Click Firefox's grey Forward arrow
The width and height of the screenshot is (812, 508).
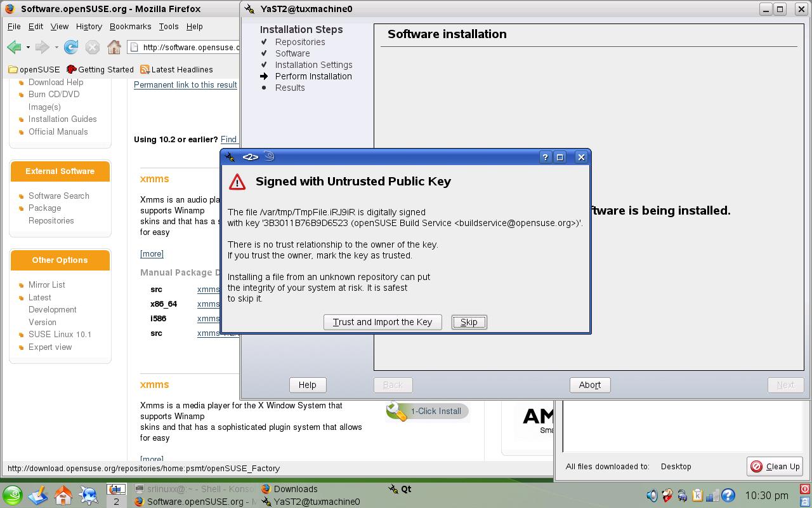pos(43,47)
